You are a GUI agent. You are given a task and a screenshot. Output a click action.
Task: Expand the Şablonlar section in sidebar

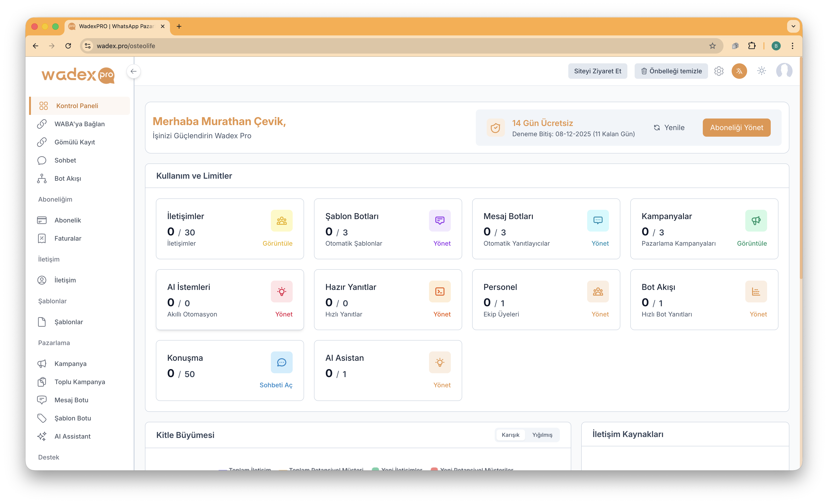52,301
